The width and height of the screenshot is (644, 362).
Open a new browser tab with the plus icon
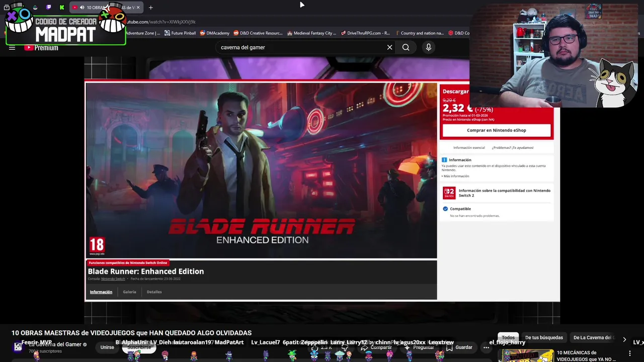(x=150, y=8)
